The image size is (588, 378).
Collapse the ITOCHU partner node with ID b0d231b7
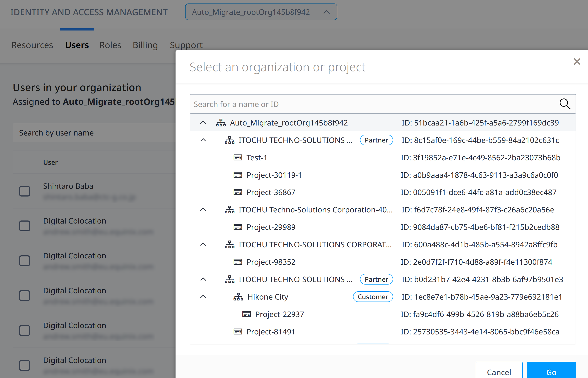tap(203, 279)
